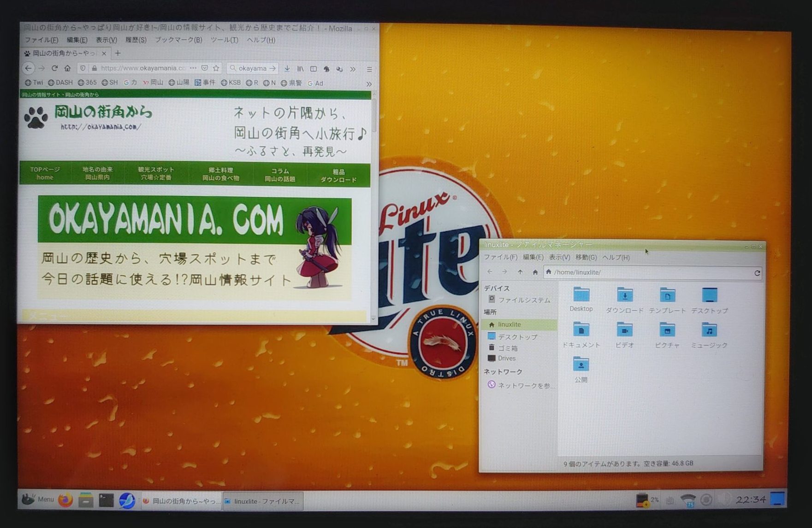Open the 移動(G) menu in file manager
This screenshot has width=812, height=528.
586,258
